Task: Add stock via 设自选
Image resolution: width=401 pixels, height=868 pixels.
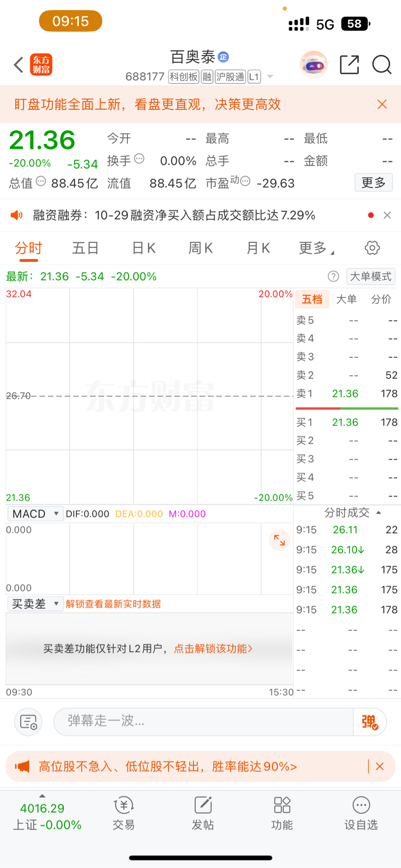Action: tap(361, 813)
